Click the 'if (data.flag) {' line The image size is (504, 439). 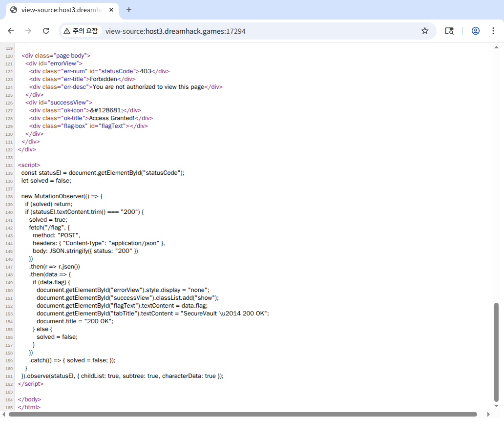click(51, 282)
